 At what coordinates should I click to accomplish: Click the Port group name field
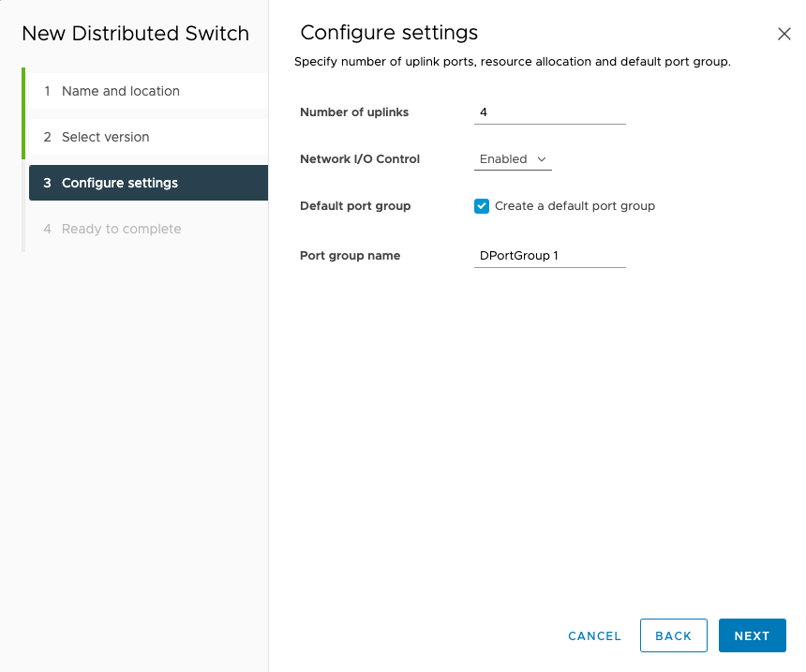pos(549,255)
